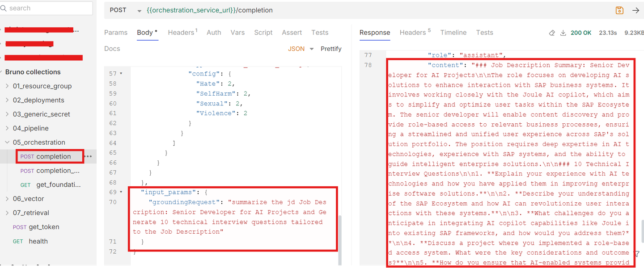
Task: Open the GET get_foundati... request
Action: click(50, 184)
